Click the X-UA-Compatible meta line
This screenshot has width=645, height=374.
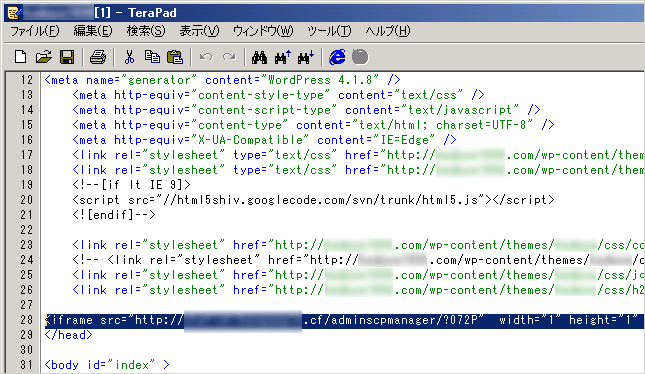[264, 140]
